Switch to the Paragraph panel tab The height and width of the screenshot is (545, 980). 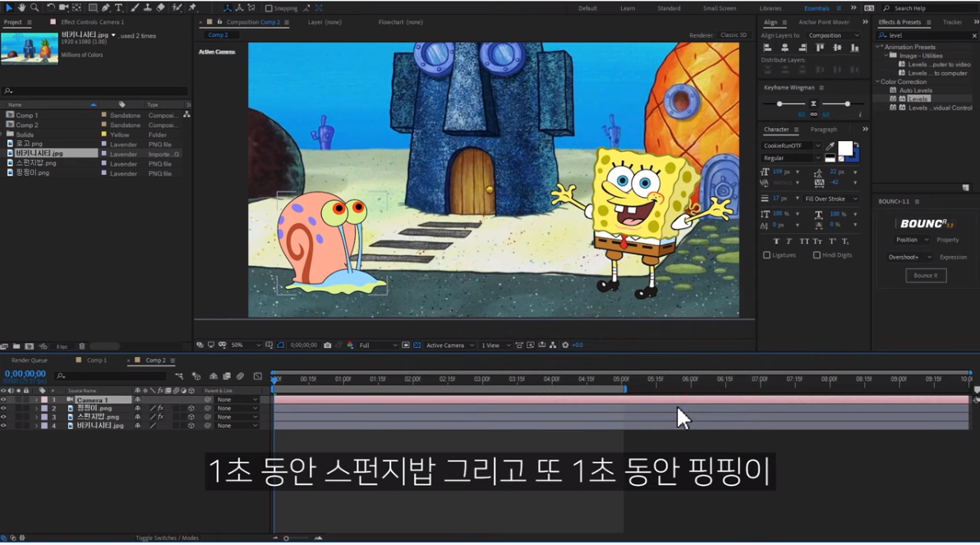[x=823, y=129]
